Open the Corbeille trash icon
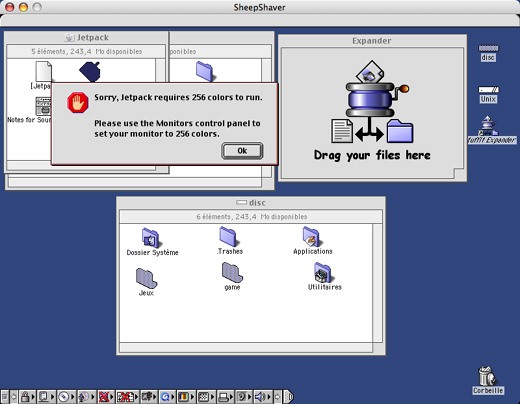The height and width of the screenshot is (404, 520). [487, 376]
